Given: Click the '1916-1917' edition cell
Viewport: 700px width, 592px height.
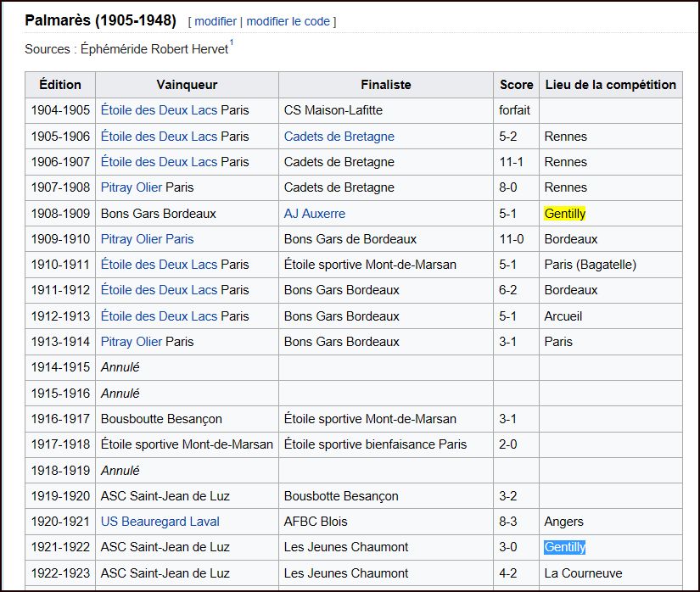Looking at the screenshot, I should [60, 419].
